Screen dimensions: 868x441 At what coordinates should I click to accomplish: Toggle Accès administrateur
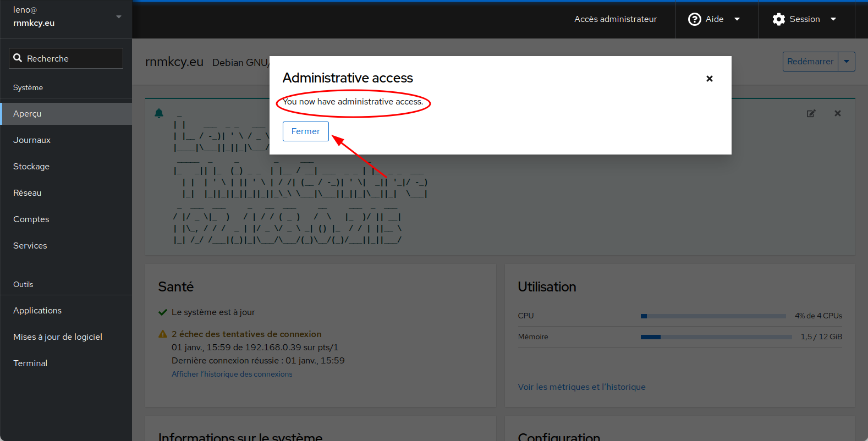(x=615, y=19)
